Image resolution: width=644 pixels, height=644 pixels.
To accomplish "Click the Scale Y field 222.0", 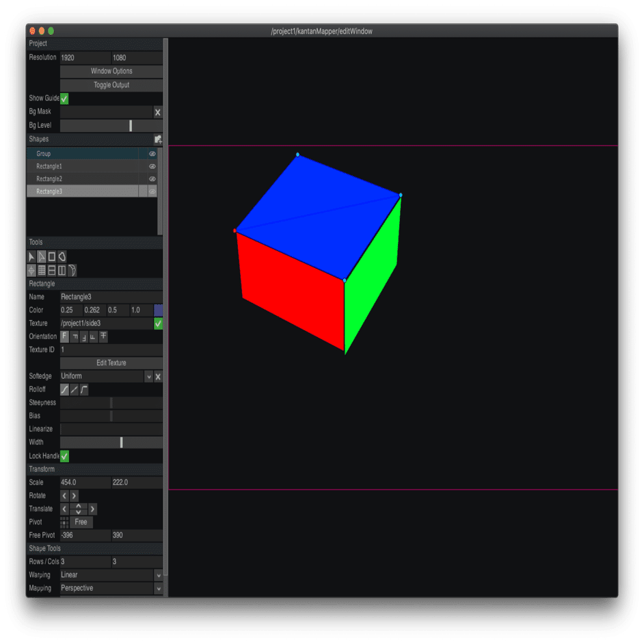I will click(x=137, y=483).
